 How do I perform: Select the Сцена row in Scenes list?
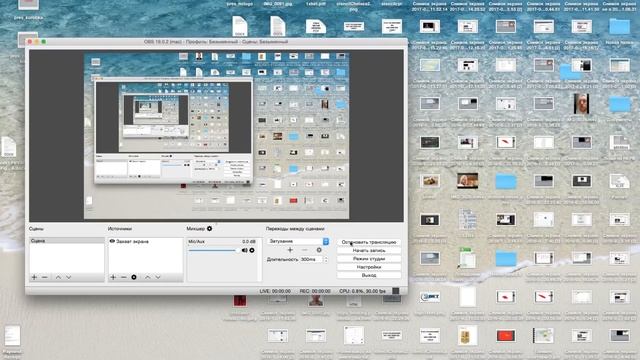tap(67, 241)
